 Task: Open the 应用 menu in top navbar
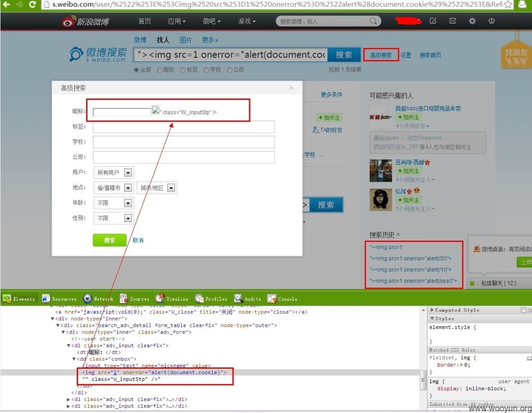[177, 21]
